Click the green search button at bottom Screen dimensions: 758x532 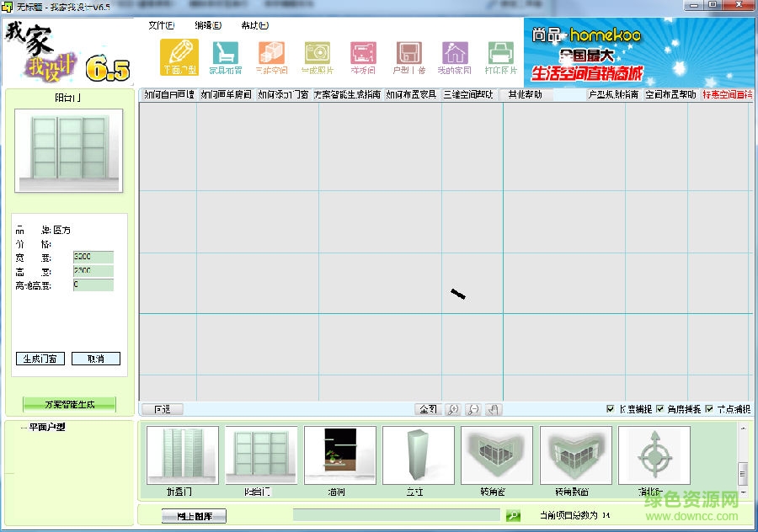512,515
